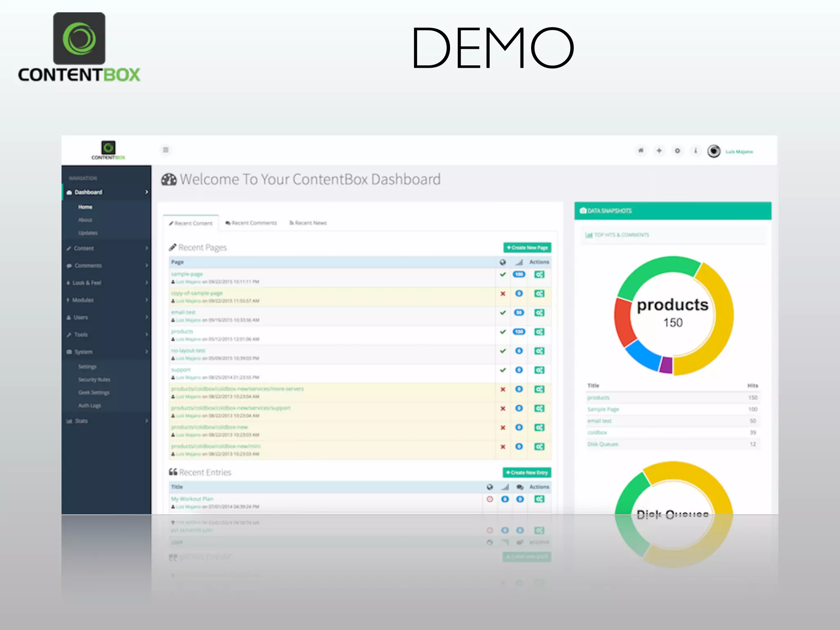Click the home icon in top header

click(641, 151)
